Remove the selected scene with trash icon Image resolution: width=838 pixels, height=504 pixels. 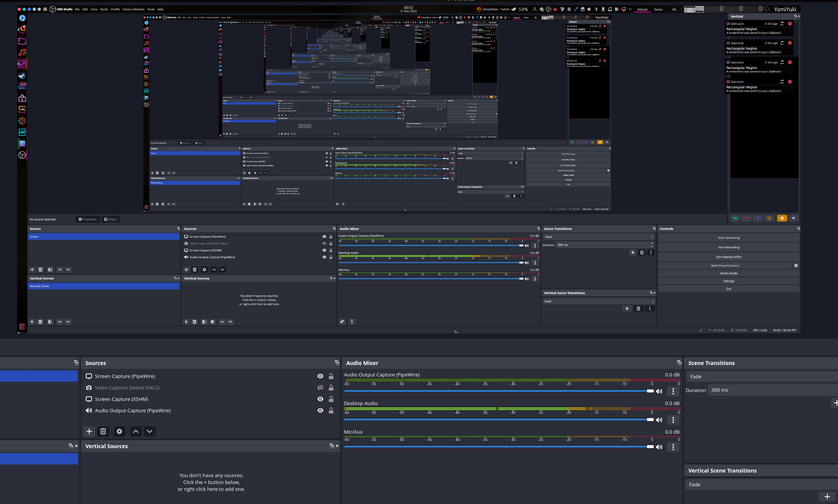coord(41,270)
